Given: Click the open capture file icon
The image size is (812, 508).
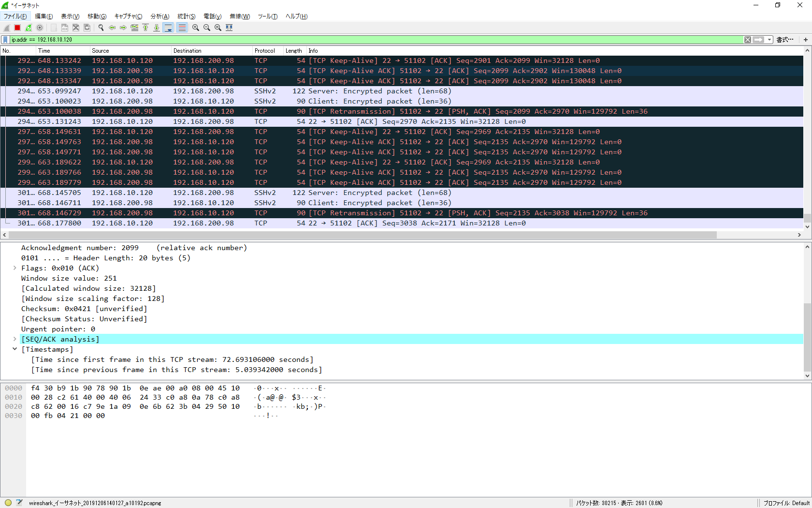Looking at the screenshot, I should [54, 28].
